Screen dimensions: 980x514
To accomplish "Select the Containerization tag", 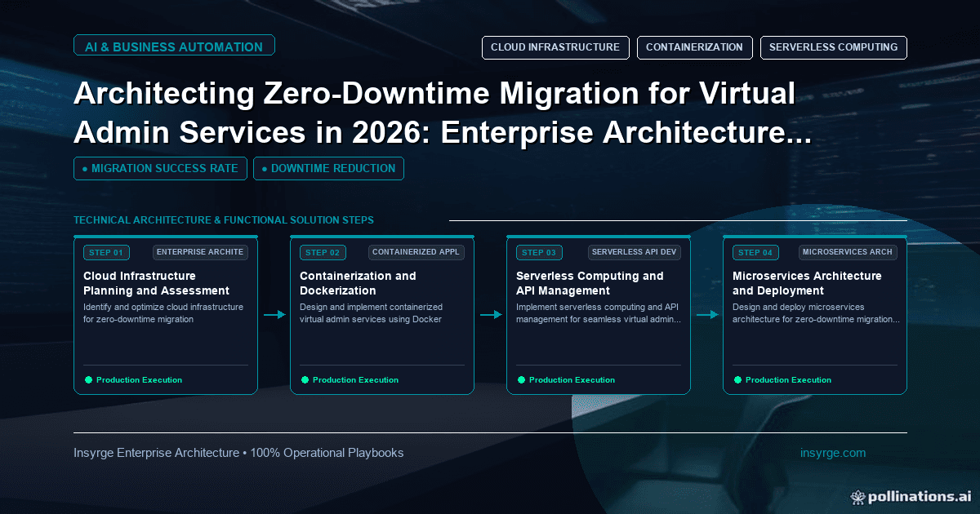I will (x=694, y=47).
